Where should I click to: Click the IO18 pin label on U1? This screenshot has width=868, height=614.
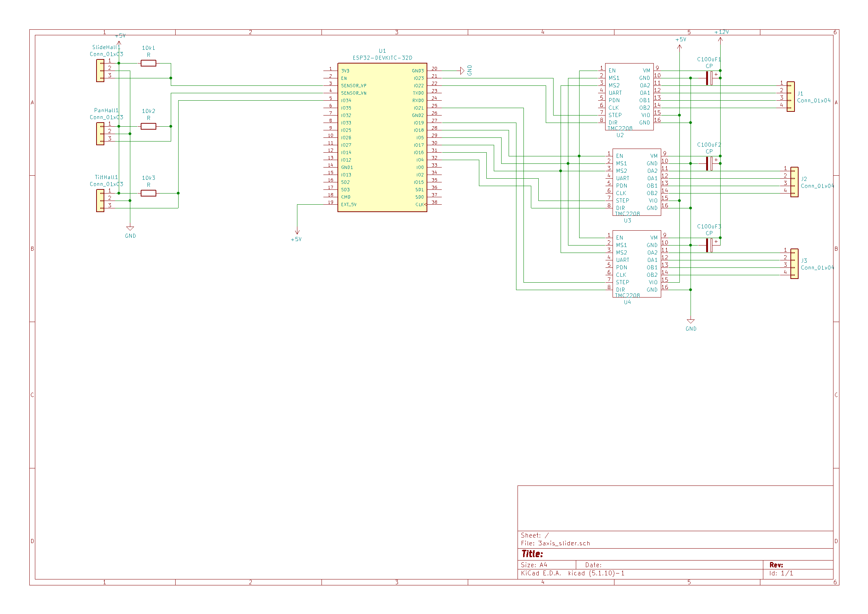(x=418, y=130)
